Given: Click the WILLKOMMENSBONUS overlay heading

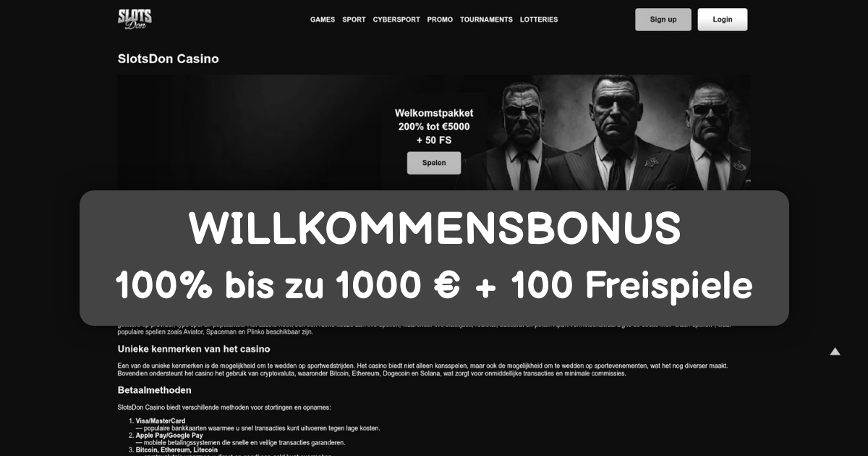Looking at the screenshot, I should click(434, 229).
